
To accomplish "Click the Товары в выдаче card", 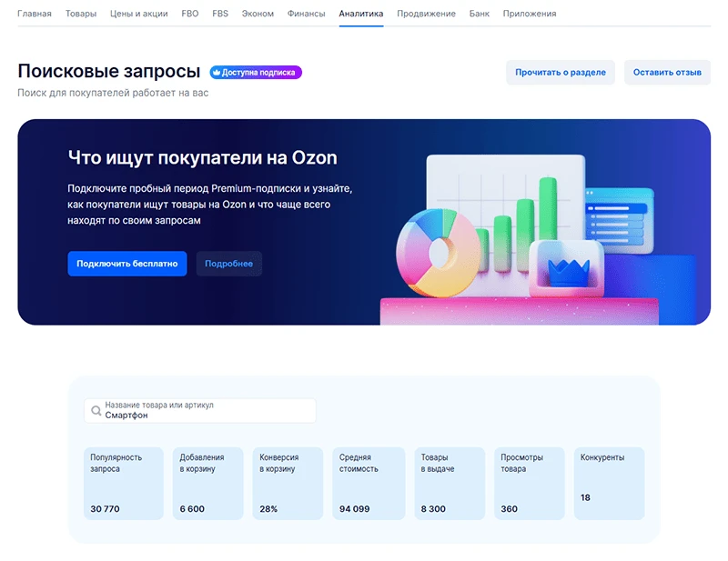I will click(450, 484).
